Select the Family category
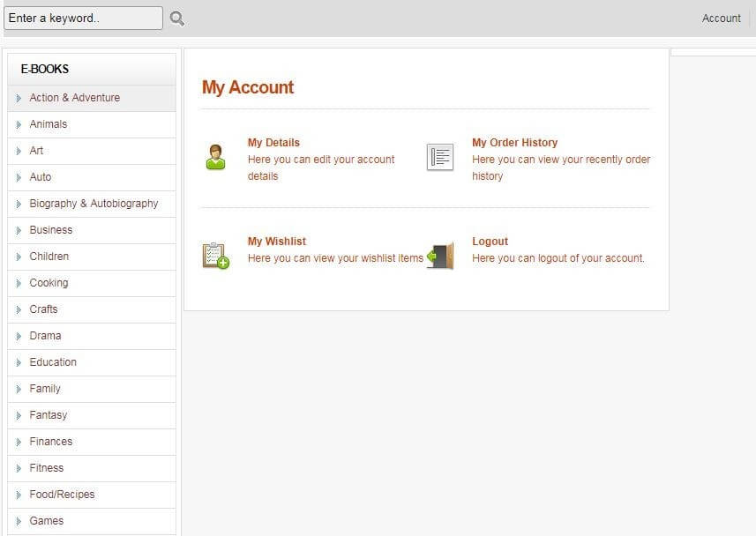 (45, 389)
